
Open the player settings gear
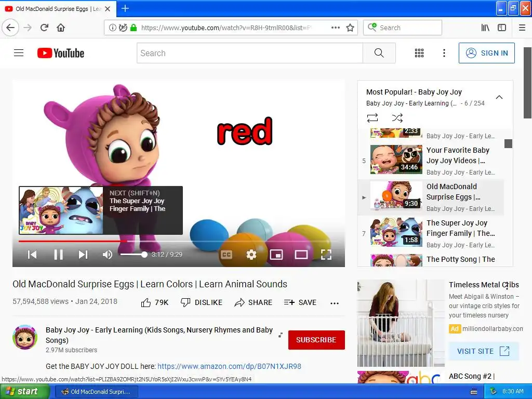(x=251, y=255)
